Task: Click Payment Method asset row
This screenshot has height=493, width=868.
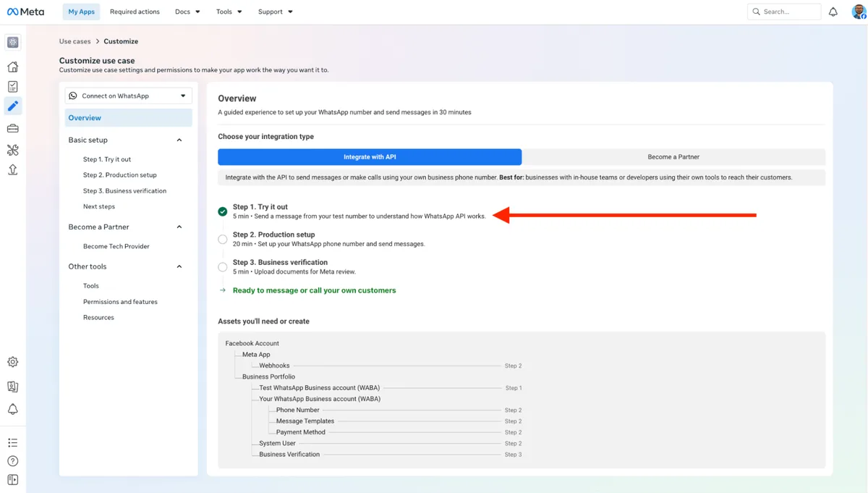Action: [x=399, y=432]
